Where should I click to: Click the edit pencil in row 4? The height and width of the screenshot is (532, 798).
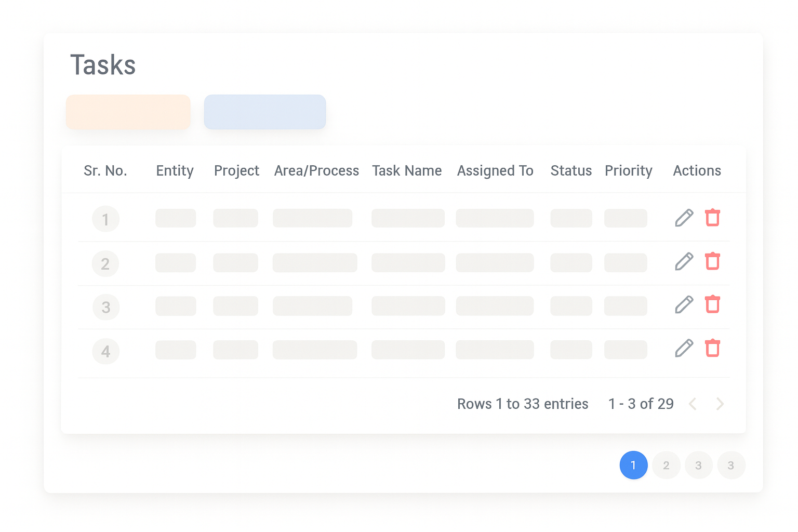coord(684,349)
